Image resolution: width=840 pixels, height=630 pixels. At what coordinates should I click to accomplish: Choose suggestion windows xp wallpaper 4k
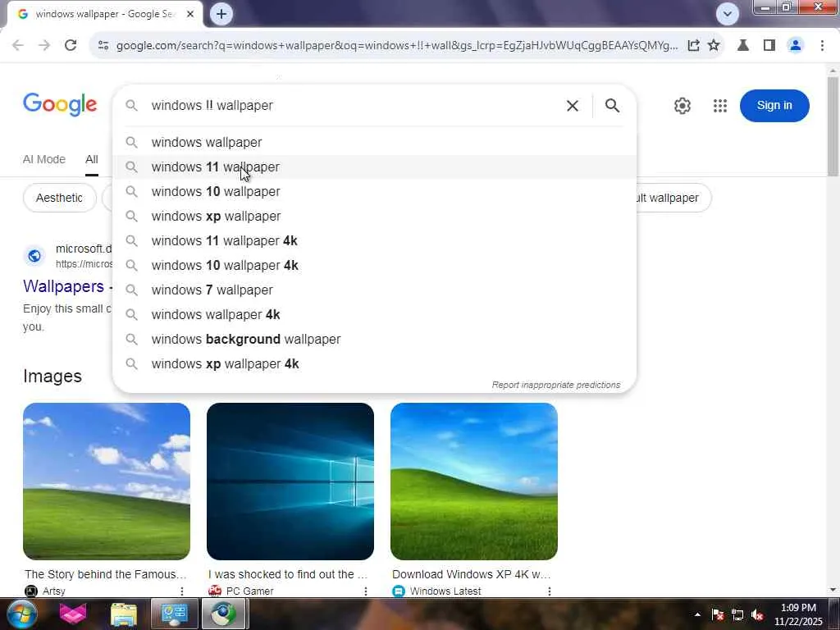374,364
